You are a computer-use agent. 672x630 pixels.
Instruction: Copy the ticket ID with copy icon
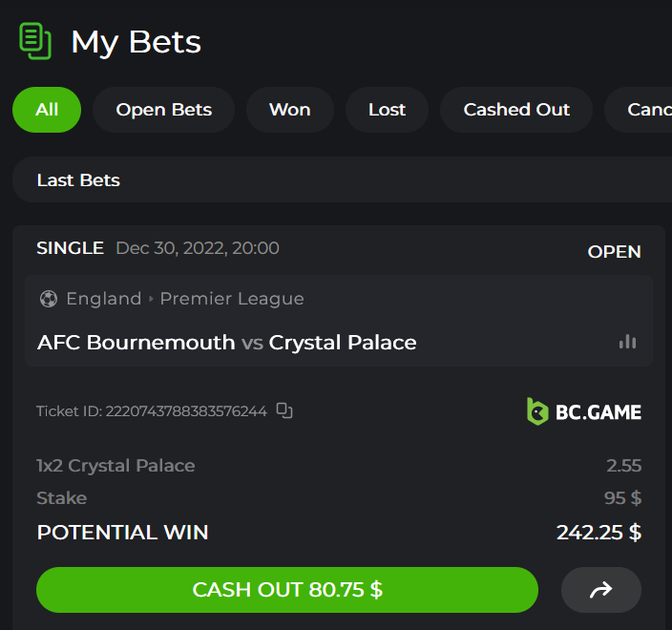pos(284,410)
